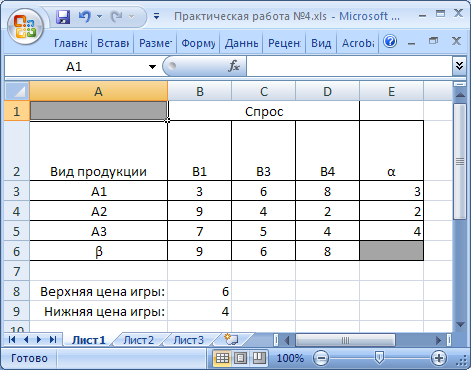Go to last sheet tab arrow
The height and width of the screenshot is (370, 471).
53,340
